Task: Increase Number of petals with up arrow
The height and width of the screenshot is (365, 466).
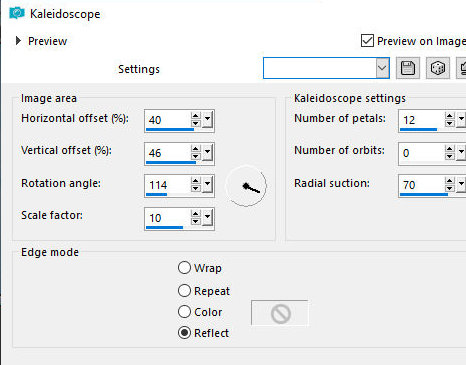Action: coord(450,116)
